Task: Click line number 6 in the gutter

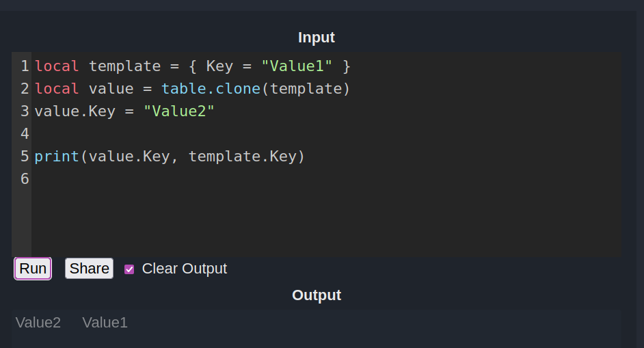Action: point(25,178)
